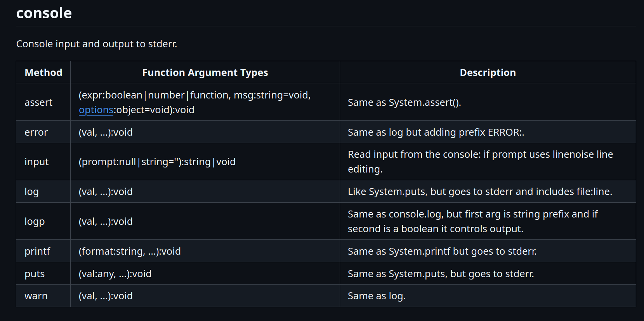The width and height of the screenshot is (644, 321).
Task: Click the input argument types '(prompt:null|string='')' cell
Action: 157,162
